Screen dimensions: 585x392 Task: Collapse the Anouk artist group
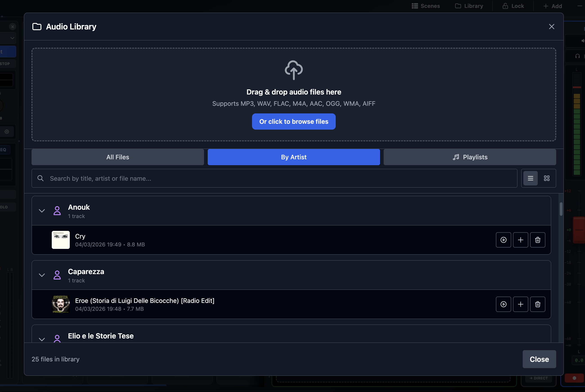click(42, 211)
